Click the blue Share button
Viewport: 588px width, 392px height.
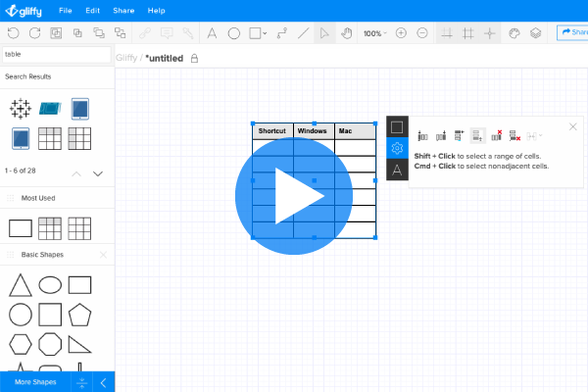(572, 33)
